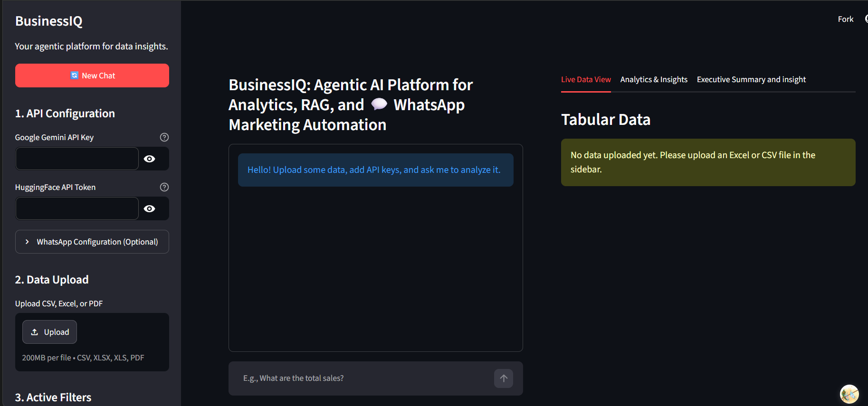Click 'Your agentic platform for data insights.' text

91,47
